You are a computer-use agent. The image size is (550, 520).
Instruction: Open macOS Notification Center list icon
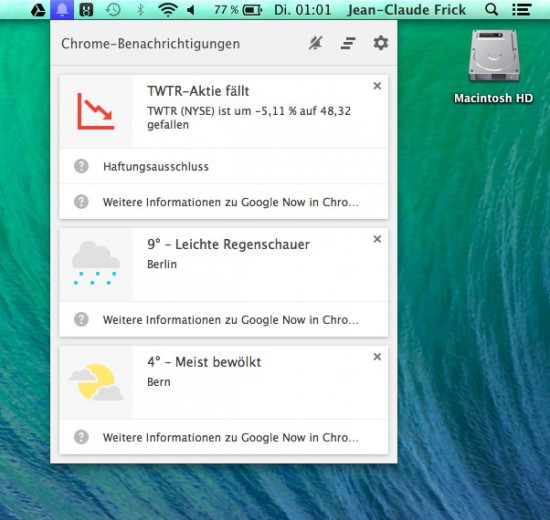[521, 10]
